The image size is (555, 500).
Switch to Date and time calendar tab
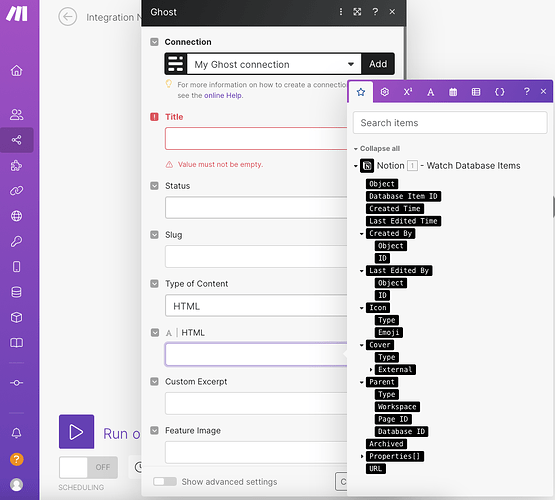tap(453, 92)
